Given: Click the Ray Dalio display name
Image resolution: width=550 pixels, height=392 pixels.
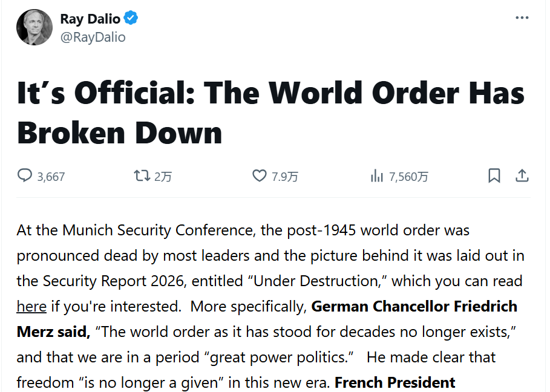Looking at the screenshot, I should 90,19.
